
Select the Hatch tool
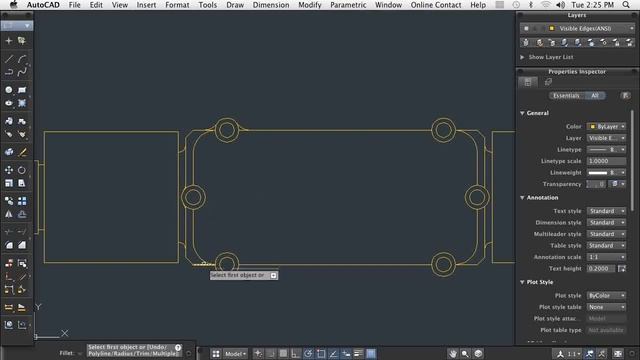click(22, 103)
